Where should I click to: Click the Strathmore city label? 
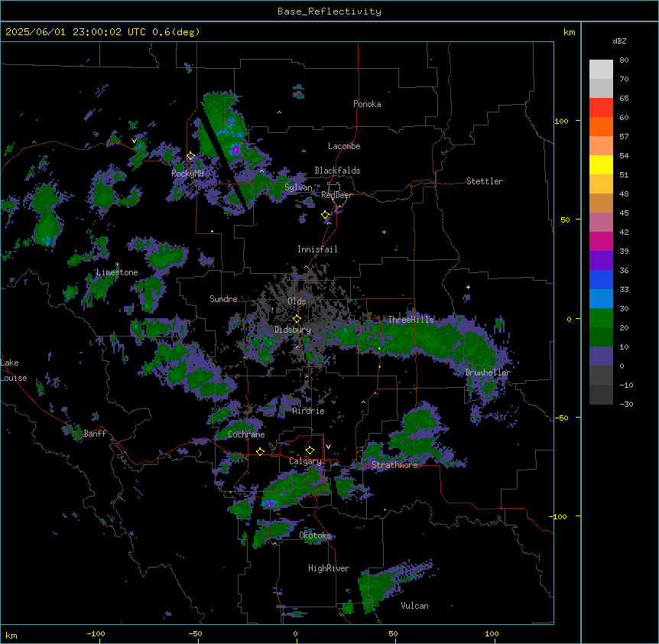coord(394,465)
